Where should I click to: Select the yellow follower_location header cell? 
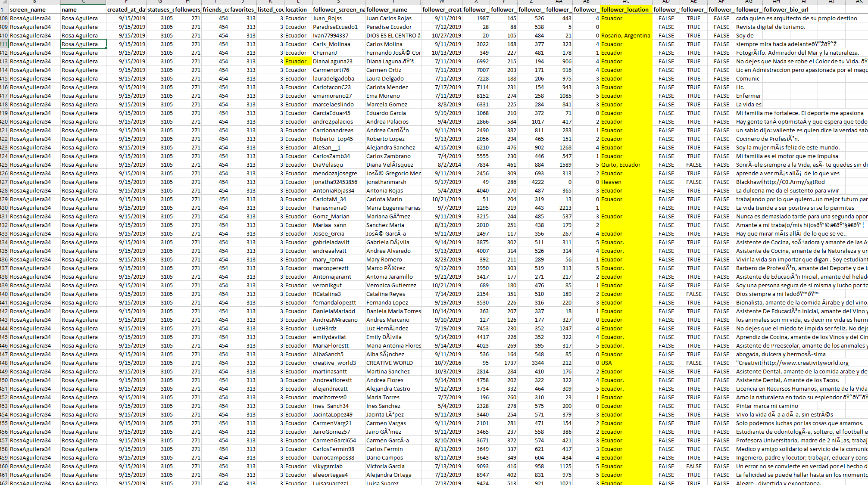pyautogui.click(x=626, y=9)
